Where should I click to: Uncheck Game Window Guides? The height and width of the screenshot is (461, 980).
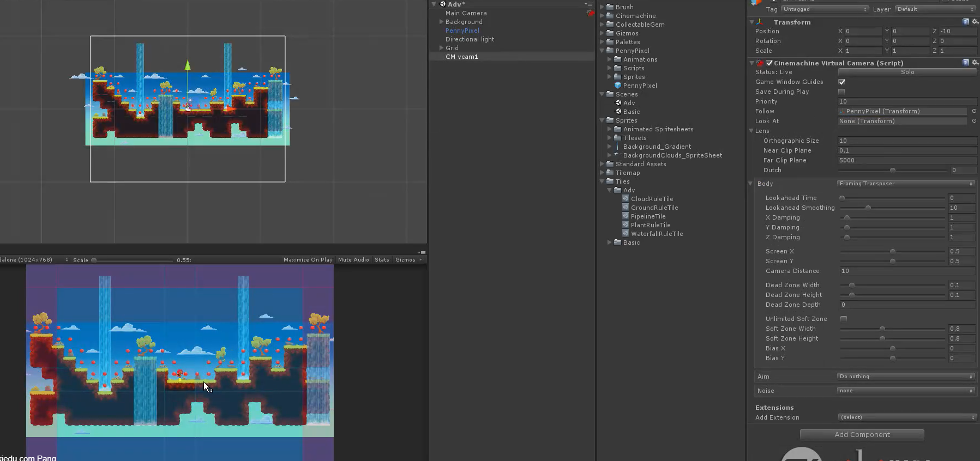(x=841, y=82)
